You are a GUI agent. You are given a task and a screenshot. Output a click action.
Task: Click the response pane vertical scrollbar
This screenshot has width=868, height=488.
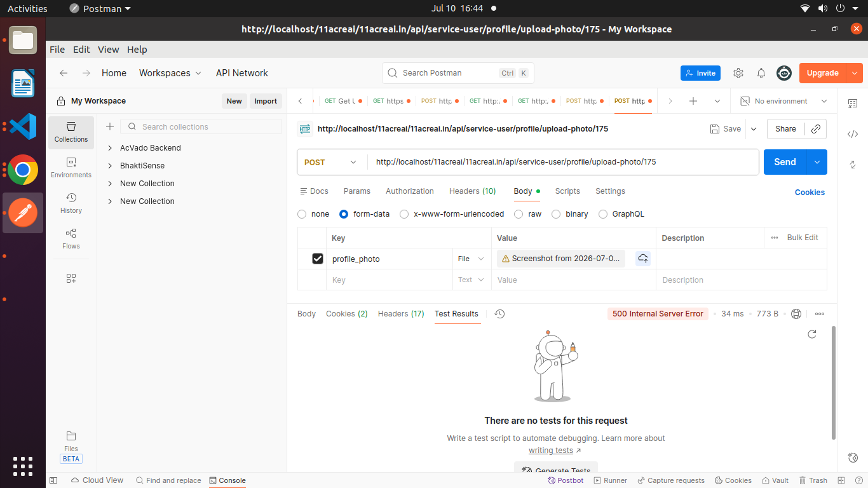point(834,383)
